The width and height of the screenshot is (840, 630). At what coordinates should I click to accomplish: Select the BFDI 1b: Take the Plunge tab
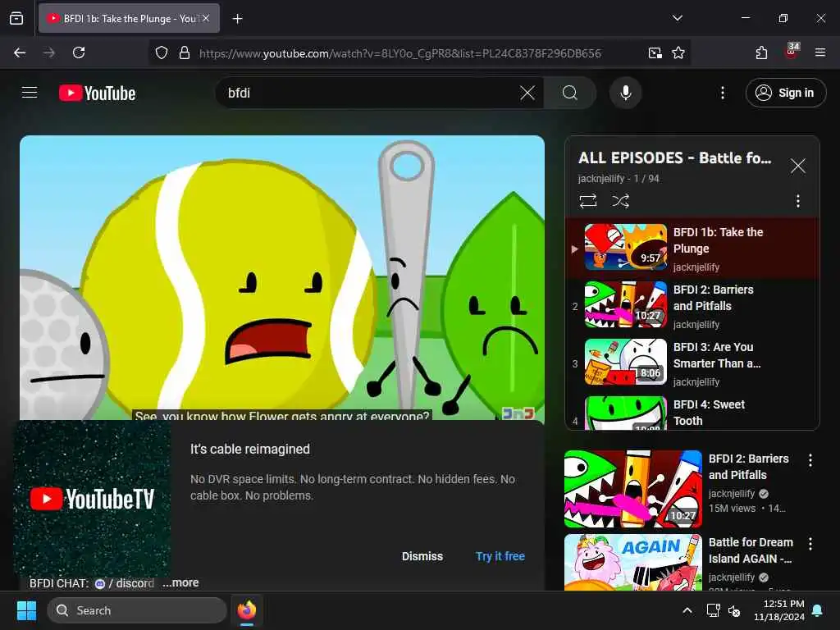coord(129,19)
